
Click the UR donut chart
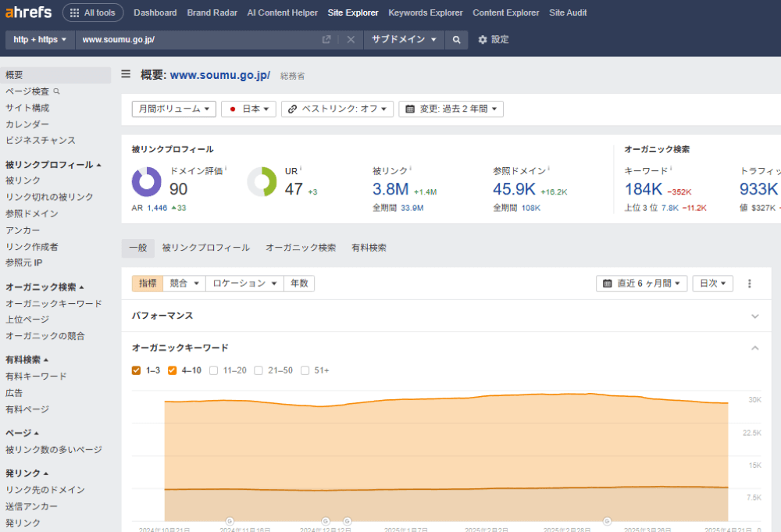(262, 182)
